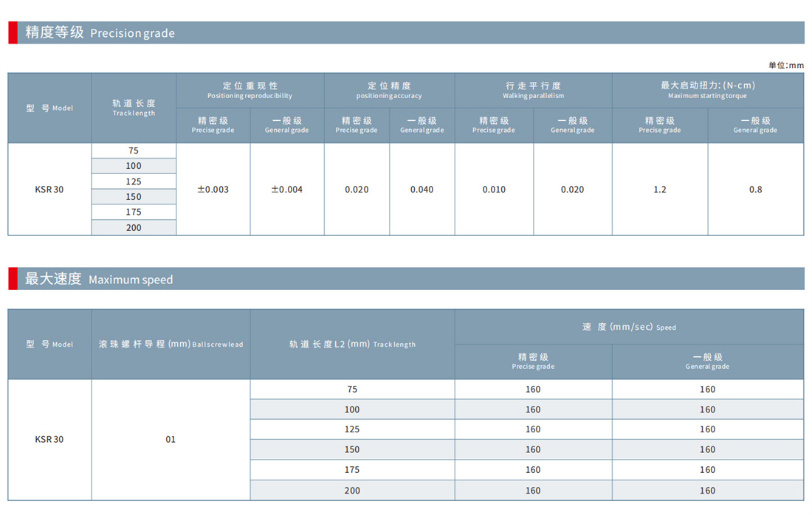
Task: Click KSR 30 model in maximum speed table
Action: (x=49, y=440)
